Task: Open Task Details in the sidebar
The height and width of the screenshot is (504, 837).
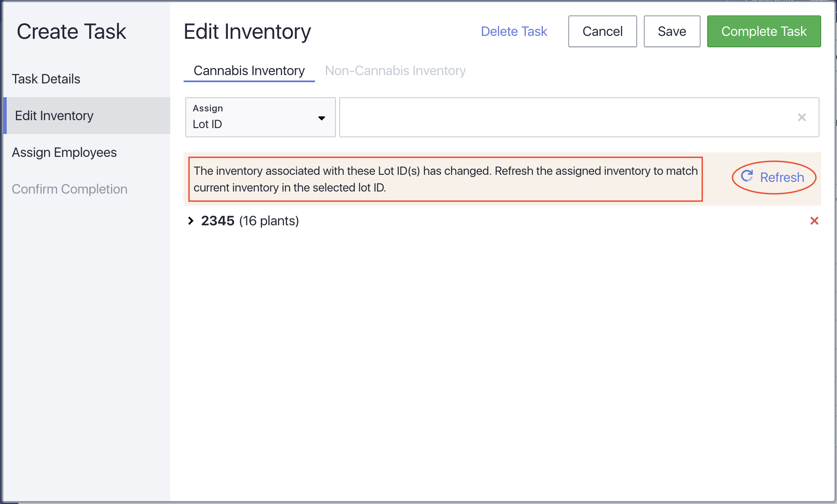Action: point(46,79)
